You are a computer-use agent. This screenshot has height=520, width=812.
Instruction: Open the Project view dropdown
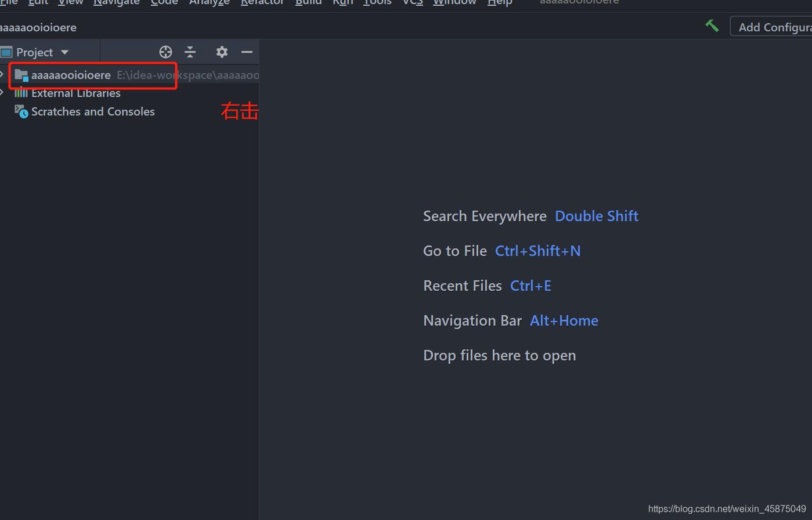[64, 52]
